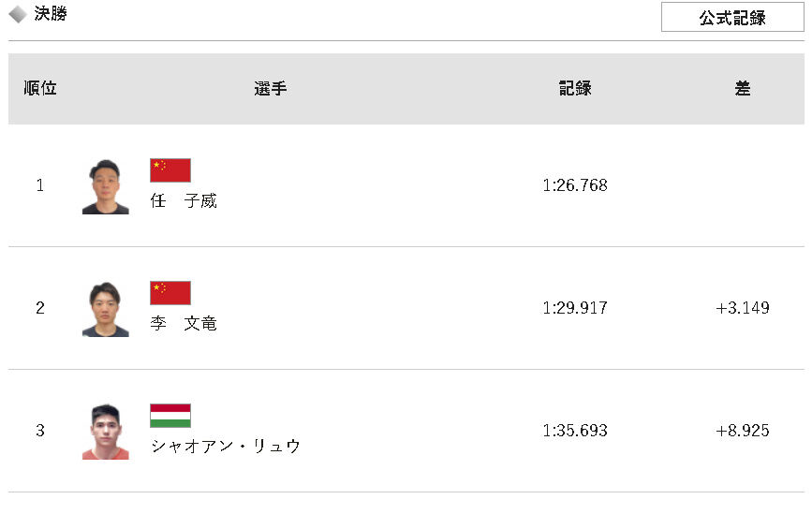Click the 差 column header
Viewport: 812px width, 514px height.
coord(743,89)
